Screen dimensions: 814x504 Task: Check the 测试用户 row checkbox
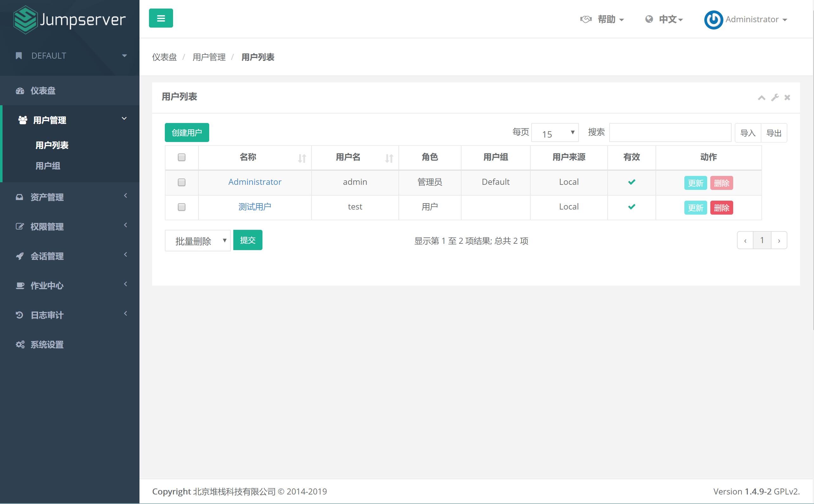pos(182,207)
